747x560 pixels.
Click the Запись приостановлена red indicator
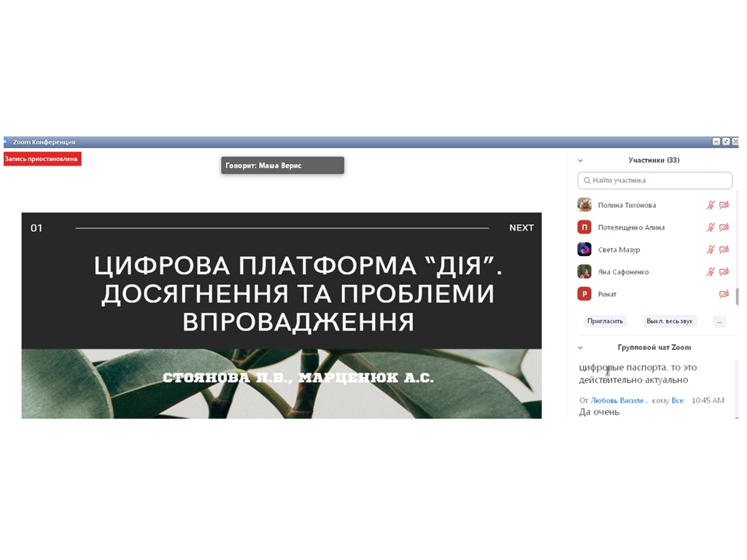tap(42, 159)
